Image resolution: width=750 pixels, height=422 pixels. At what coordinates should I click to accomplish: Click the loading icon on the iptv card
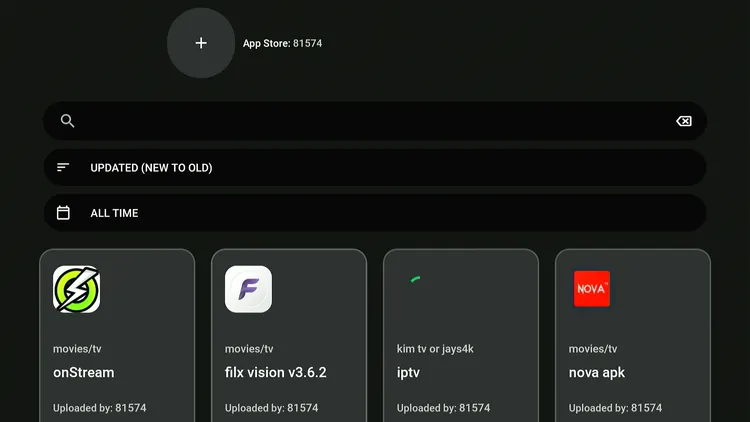click(415, 279)
